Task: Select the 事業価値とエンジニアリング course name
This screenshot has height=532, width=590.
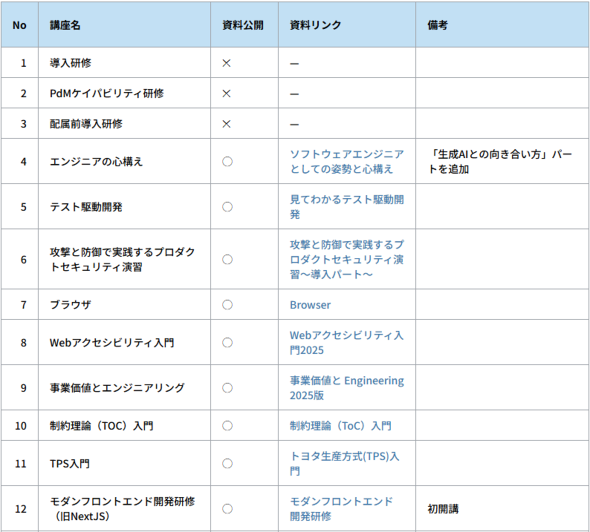Action: click(117, 388)
